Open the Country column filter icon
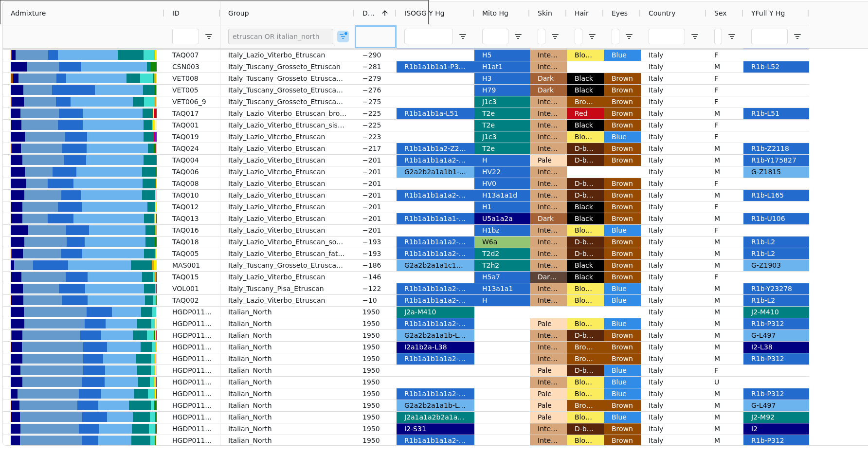The height and width of the screenshot is (456, 868). pyautogui.click(x=695, y=36)
